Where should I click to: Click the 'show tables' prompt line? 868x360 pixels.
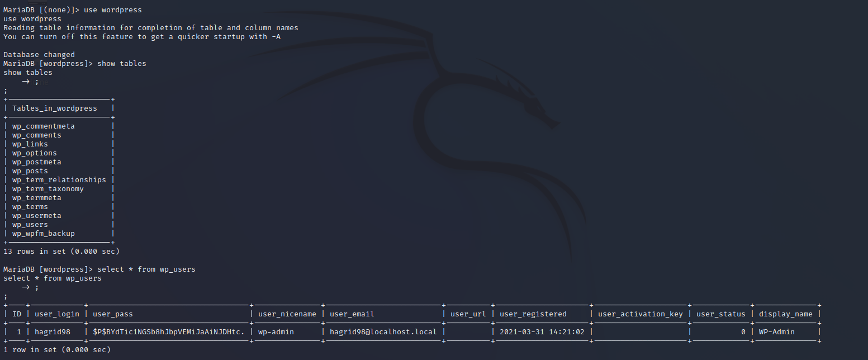click(x=75, y=64)
